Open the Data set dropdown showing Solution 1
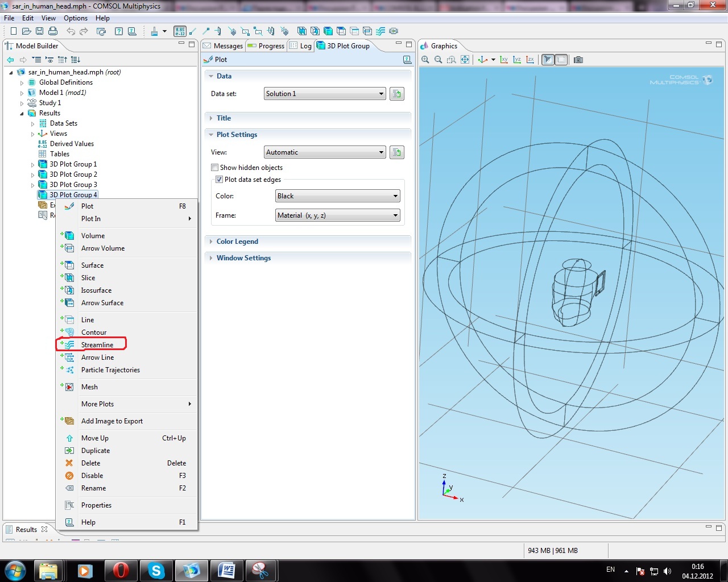728x582 pixels. pyautogui.click(x=325, y=94)
